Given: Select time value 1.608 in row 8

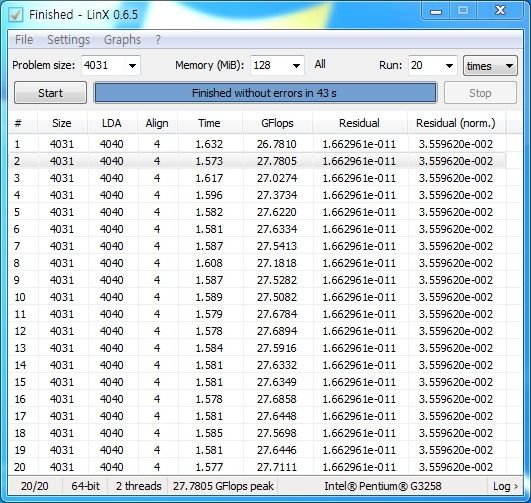Looking at the screenshot, I should 209,263.
